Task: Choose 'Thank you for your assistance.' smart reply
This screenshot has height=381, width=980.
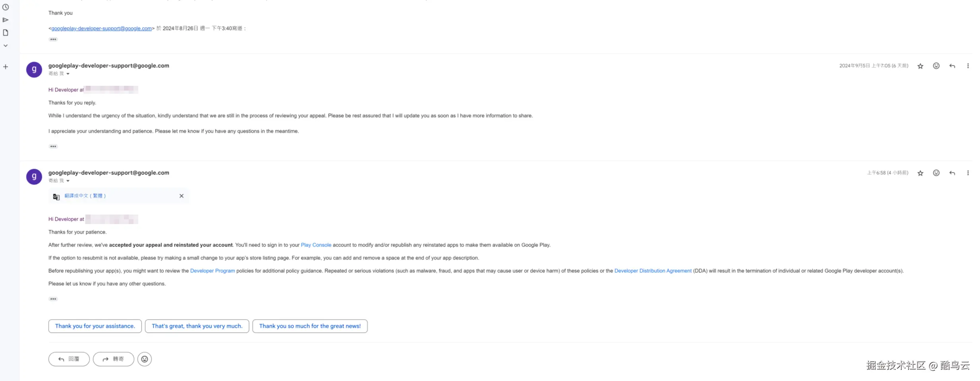Action: tap(95, 326)
